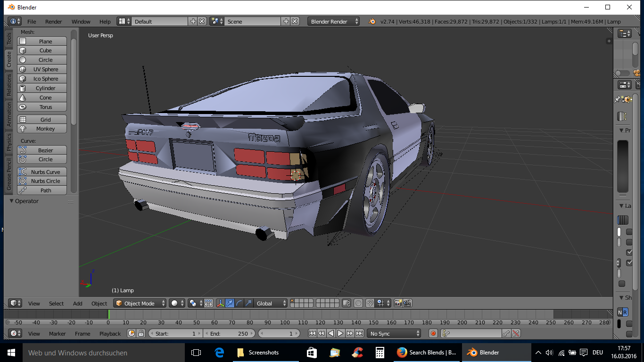Screen dimensions: 644x362
Task: Open the 3D view Add menu
Action: pyautogui.click(x=78, y=304)
